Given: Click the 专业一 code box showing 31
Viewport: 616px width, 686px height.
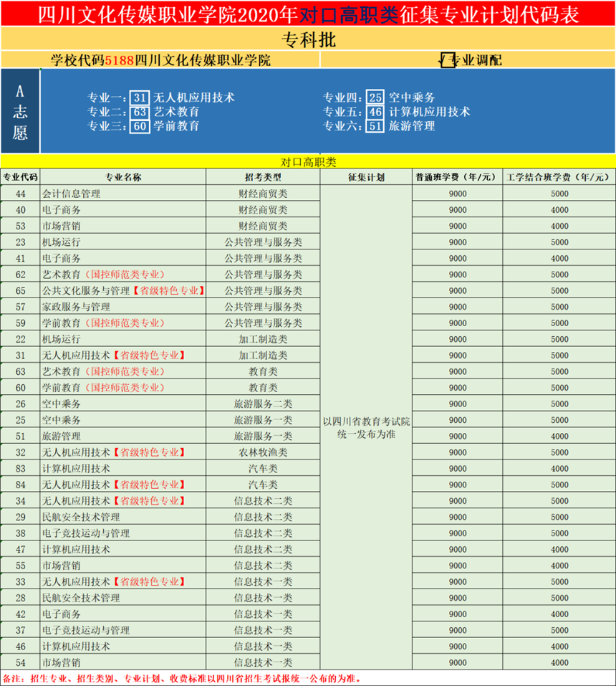Looking at the screenshot, I should click(140, 97).
